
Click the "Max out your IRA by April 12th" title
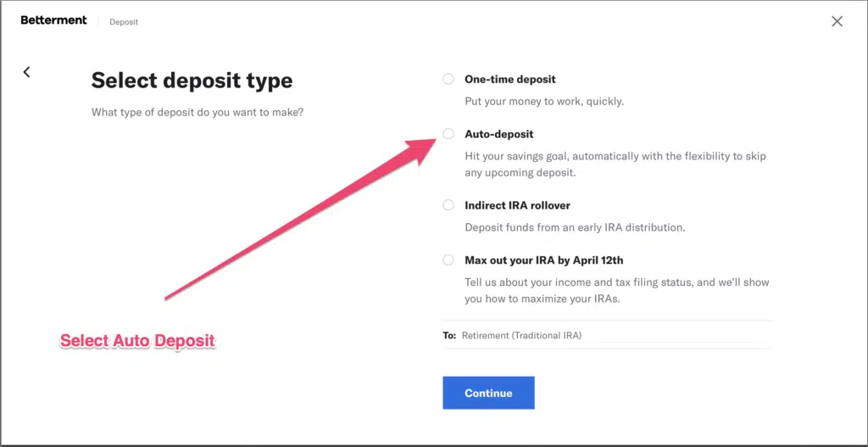543,260
